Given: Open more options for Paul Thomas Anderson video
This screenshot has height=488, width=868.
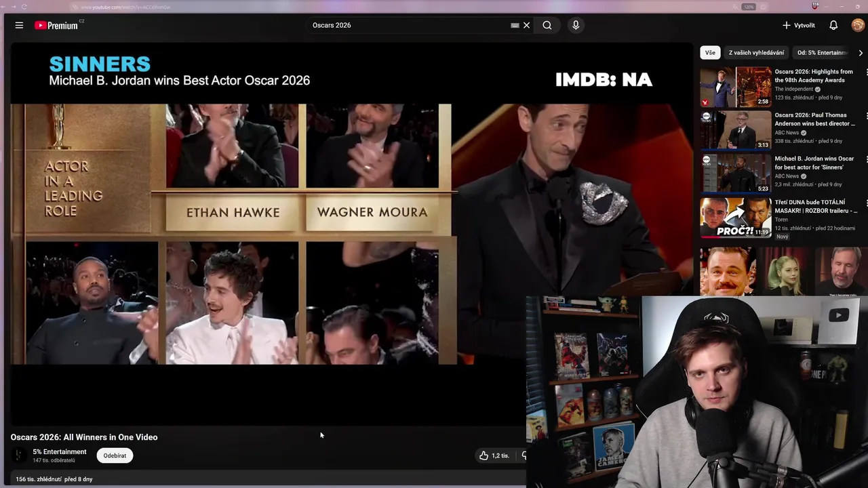Looking at the screenshot, I should pos(865,115).
